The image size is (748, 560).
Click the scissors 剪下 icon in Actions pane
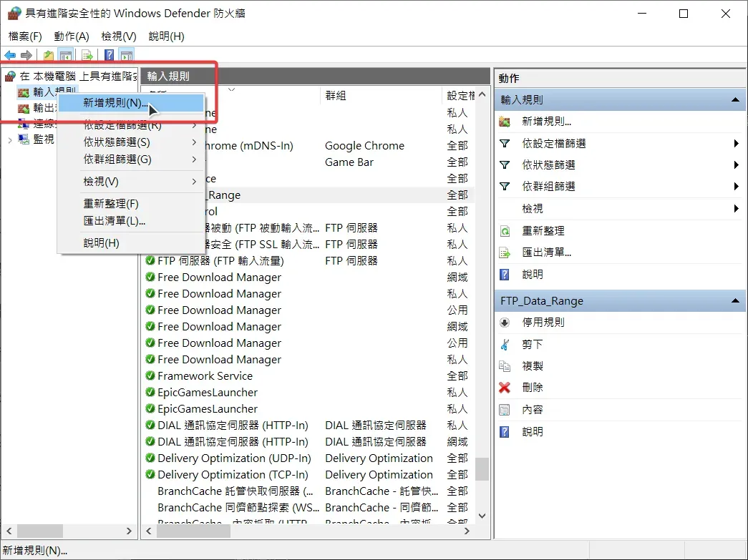coord(505,345)
